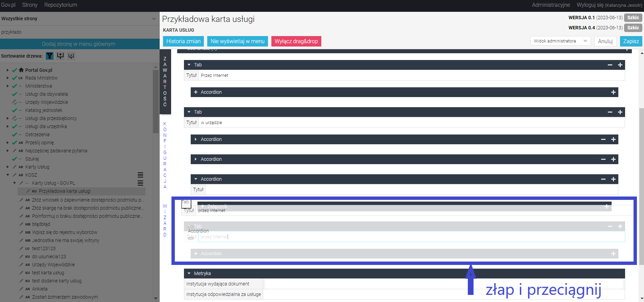Click the Anuluj button
Screen dimensions: 644x302
(x=605, y=41)
